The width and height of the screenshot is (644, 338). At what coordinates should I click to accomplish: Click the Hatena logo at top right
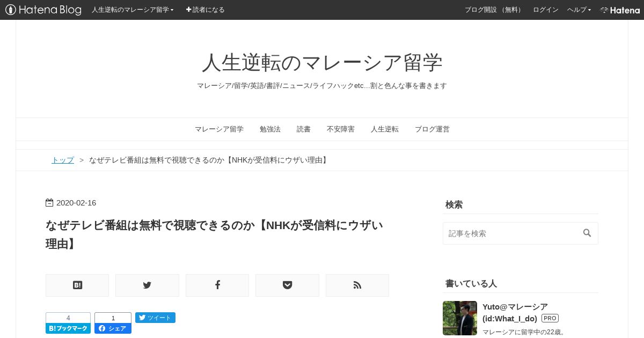click(x=620, y=10)
